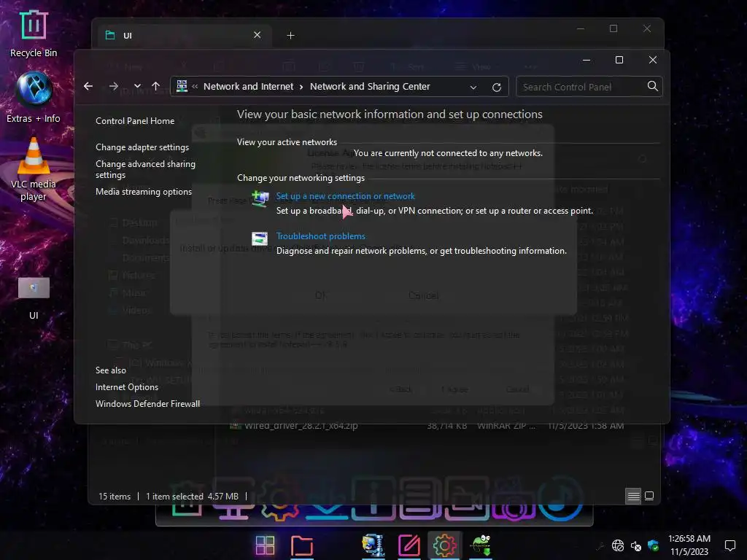The width and height of the screenshot is (747, 560).
Task: Open Media streaming options
Action: tap(144, 192)
